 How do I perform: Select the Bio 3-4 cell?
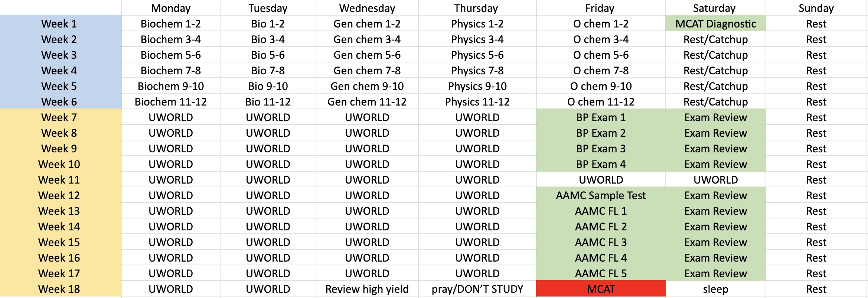tap(268, 39)
